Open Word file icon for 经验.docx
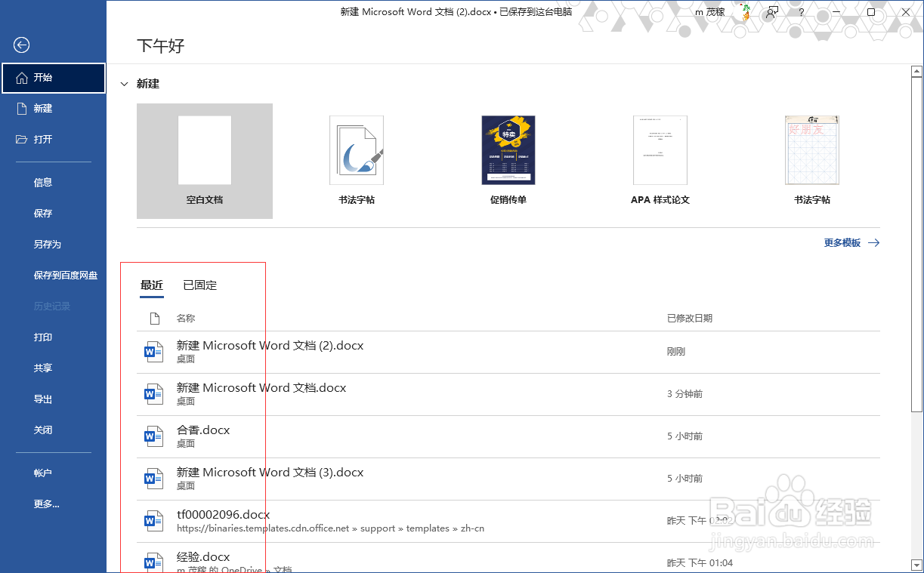The image size is (924, 573). tap(154, 562)
